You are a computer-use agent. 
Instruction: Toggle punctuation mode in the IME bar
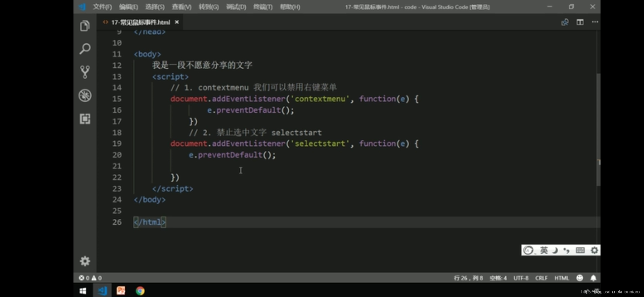(566, 250)
